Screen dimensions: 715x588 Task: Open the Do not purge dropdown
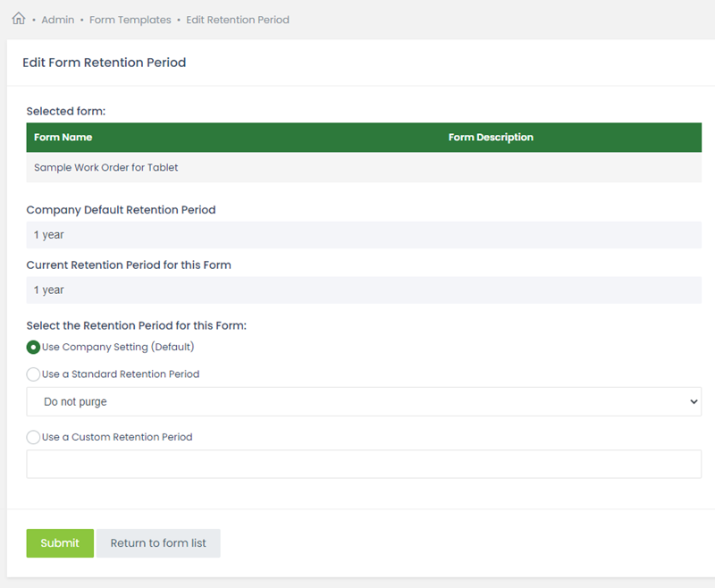point(364,401)
